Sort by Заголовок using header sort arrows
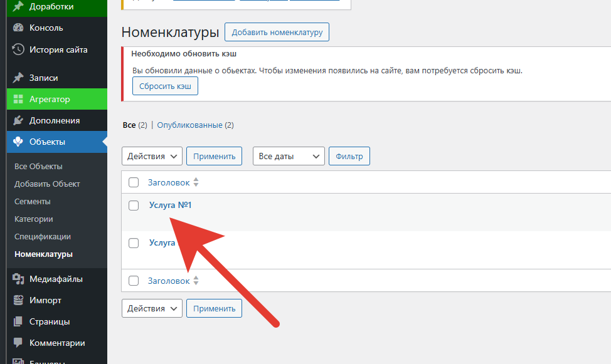Screen dimensions: 611x364 pos(196,182)
